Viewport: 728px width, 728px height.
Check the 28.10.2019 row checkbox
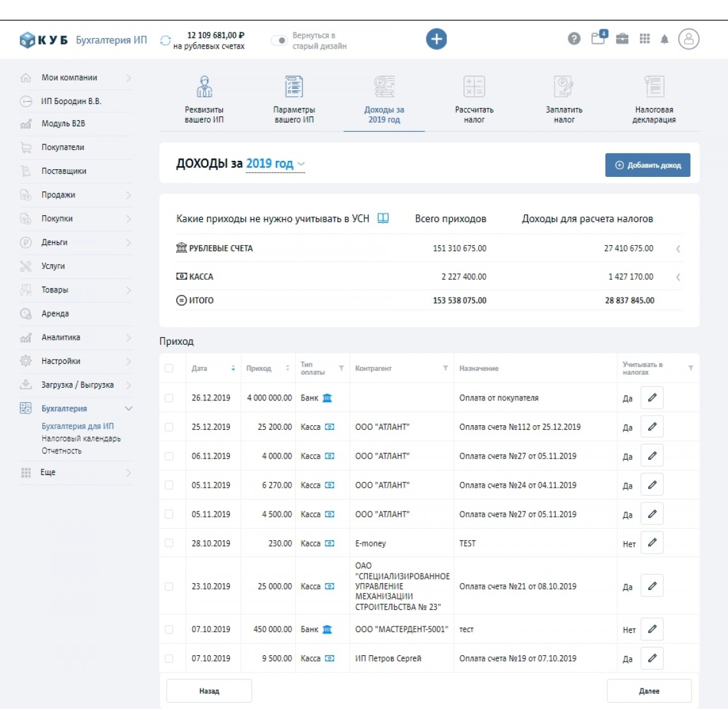pos(169,543)
